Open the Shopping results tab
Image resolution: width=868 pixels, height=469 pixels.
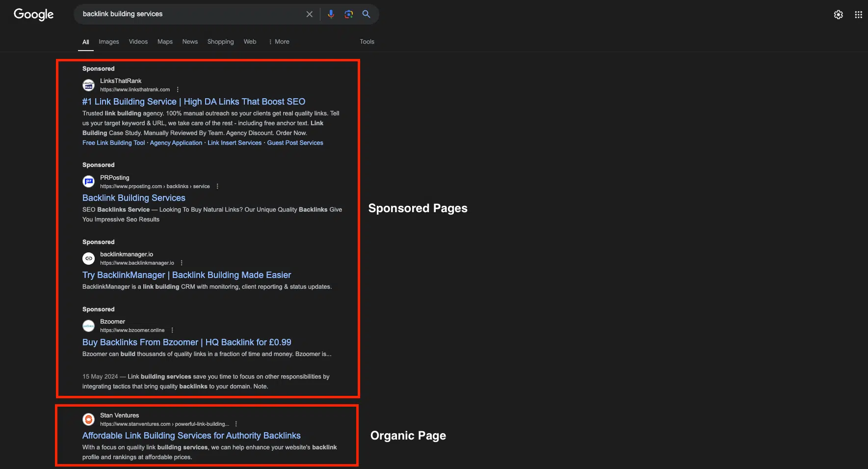220,42
